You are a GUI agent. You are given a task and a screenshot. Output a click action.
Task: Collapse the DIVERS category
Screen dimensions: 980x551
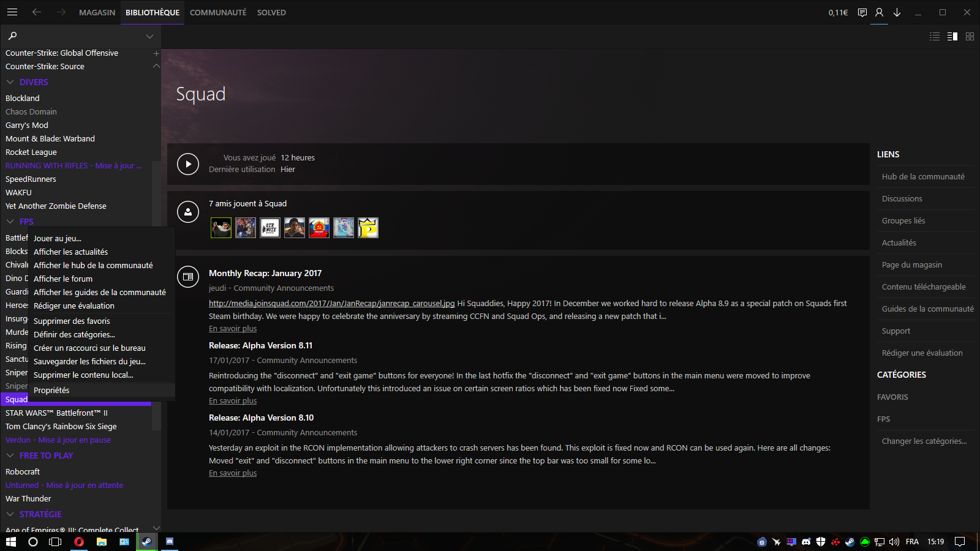click(x=10, y=82)
